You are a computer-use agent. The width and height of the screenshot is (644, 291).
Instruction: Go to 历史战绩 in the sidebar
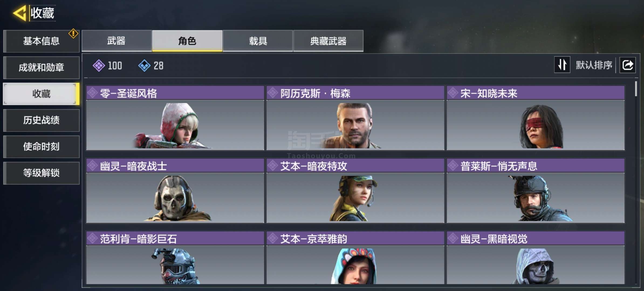(x=41, y=120)
